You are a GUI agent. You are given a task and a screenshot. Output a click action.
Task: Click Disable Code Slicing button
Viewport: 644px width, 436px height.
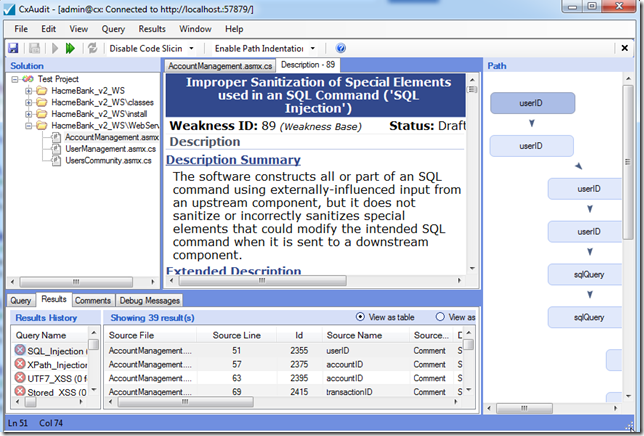(x=145, y=48)
